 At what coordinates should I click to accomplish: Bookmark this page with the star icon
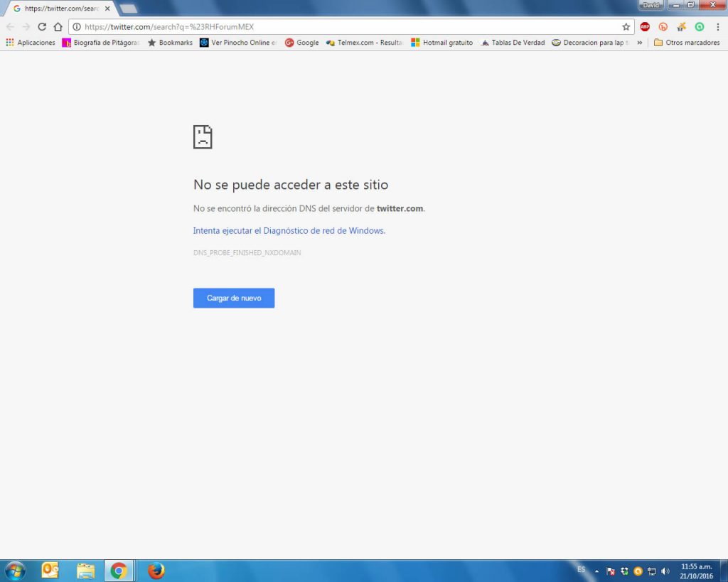pos(626,27)
